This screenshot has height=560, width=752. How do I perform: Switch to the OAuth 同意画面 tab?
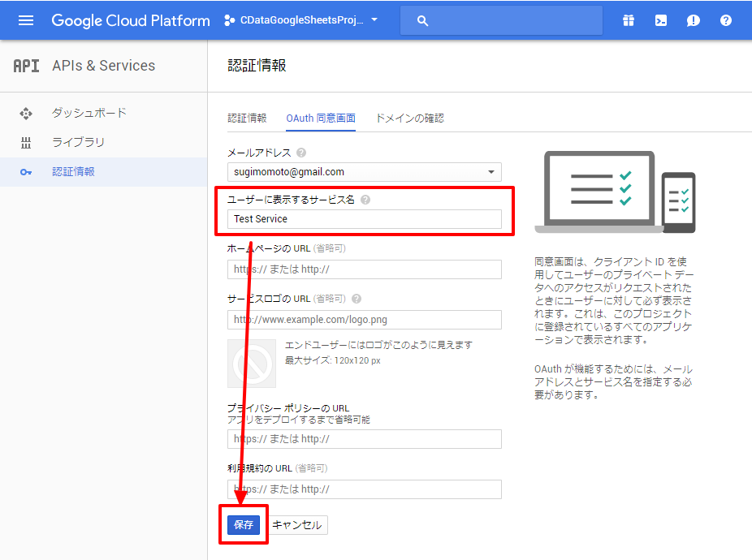pos(321,118)
